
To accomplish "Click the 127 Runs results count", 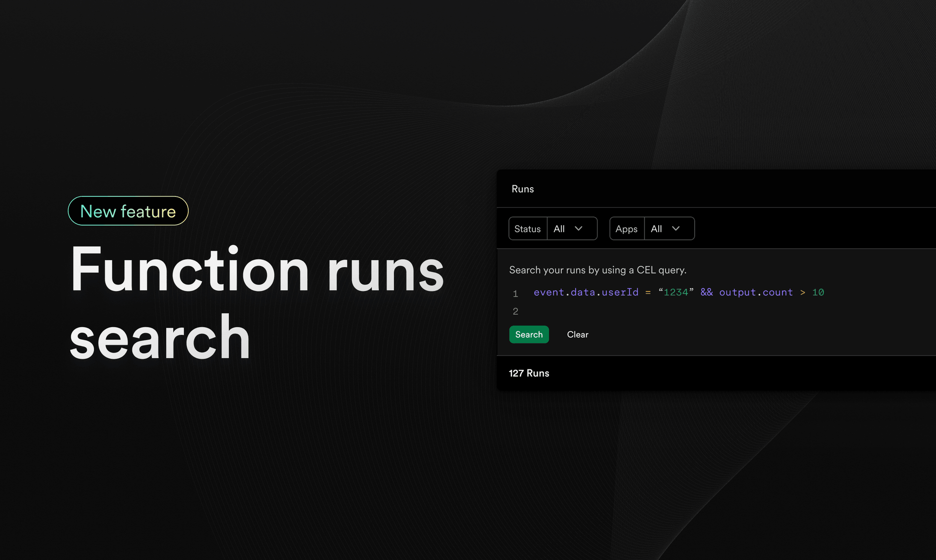I will click(x=529, y=373).
